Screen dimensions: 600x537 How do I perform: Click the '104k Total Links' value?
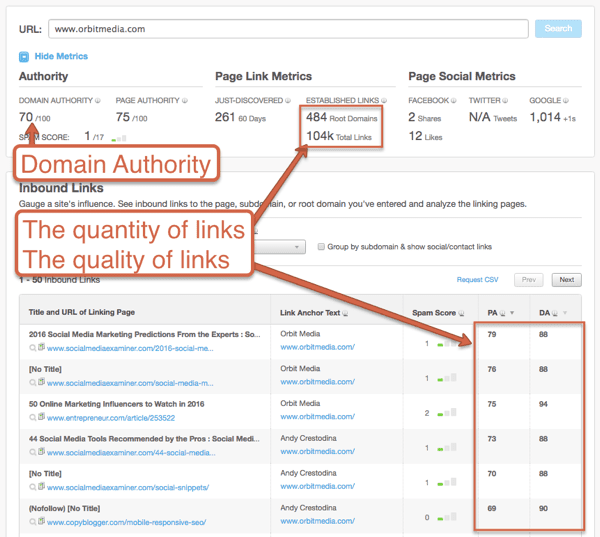[339, 136]
